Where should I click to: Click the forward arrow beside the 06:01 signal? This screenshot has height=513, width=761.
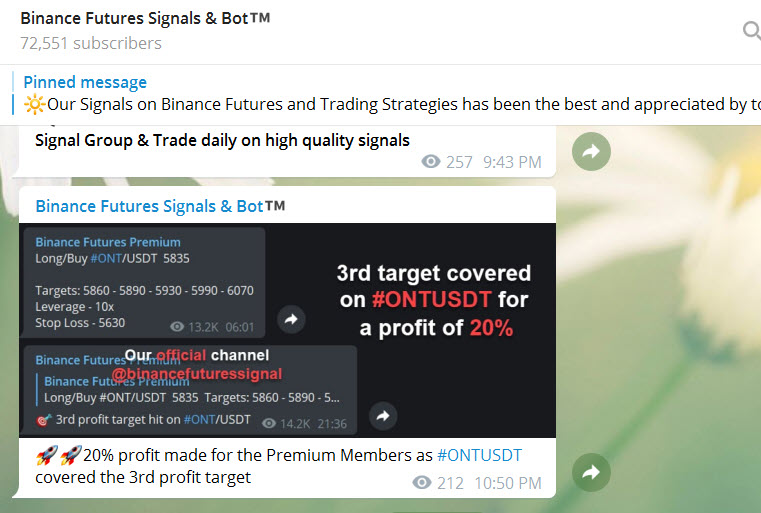pyautogui.click(x=291, y=319)
